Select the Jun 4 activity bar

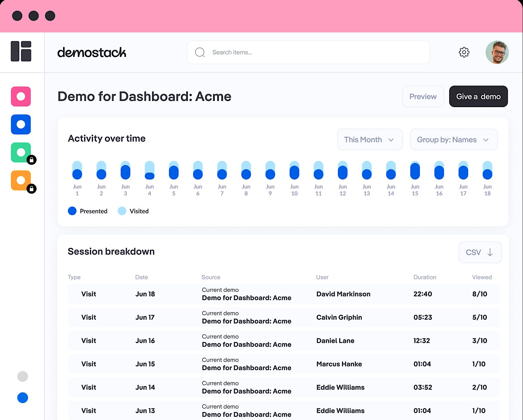click(x=150, y=170)
